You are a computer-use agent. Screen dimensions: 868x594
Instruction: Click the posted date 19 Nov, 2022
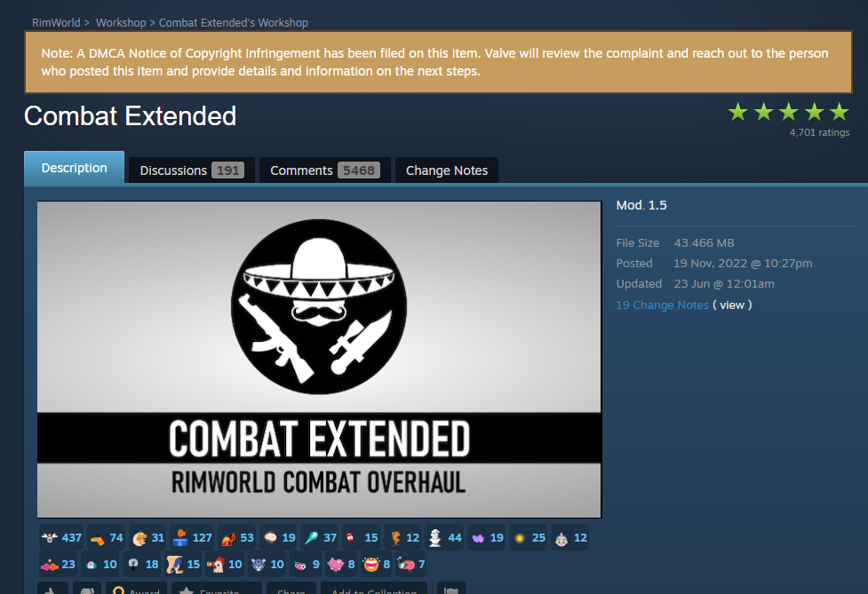click(x=743, y=264)
